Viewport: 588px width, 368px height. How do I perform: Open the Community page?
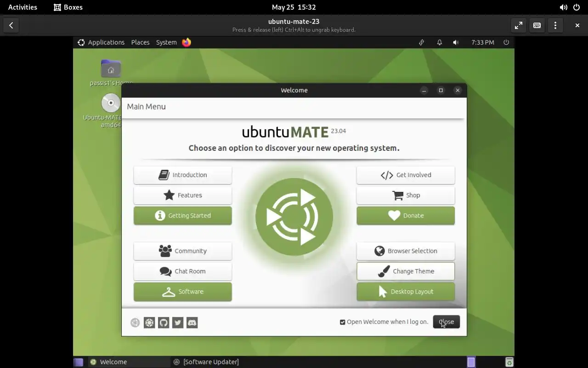pyautogui.click(x=182, y=251)
